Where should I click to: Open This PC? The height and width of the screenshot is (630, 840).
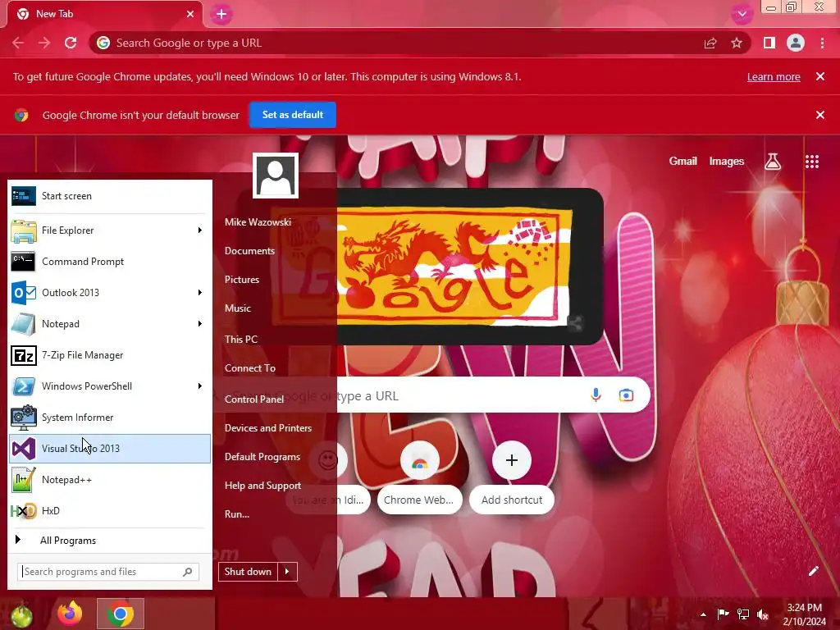coord(241,339)
